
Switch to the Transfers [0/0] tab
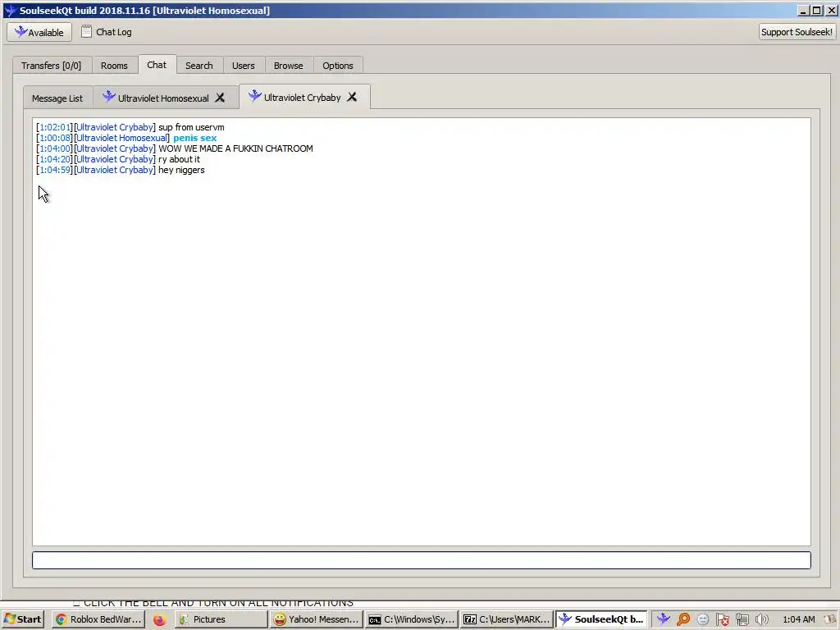(52, 66)
